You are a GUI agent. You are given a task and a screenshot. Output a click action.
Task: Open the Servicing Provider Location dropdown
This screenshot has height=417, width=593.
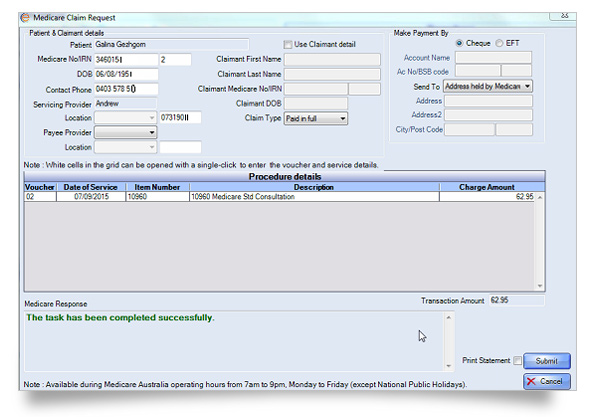click(x=126, y=118)
